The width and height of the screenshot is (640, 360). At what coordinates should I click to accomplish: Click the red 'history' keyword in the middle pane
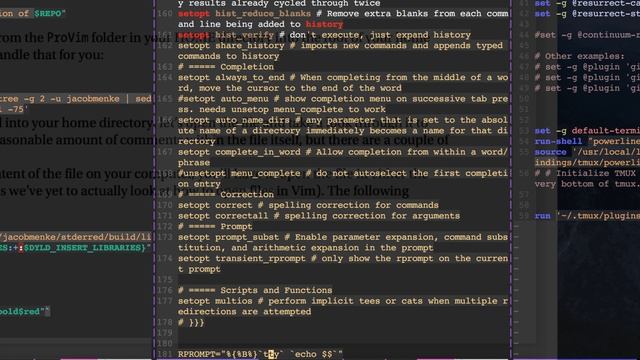(x=324, y=24)
